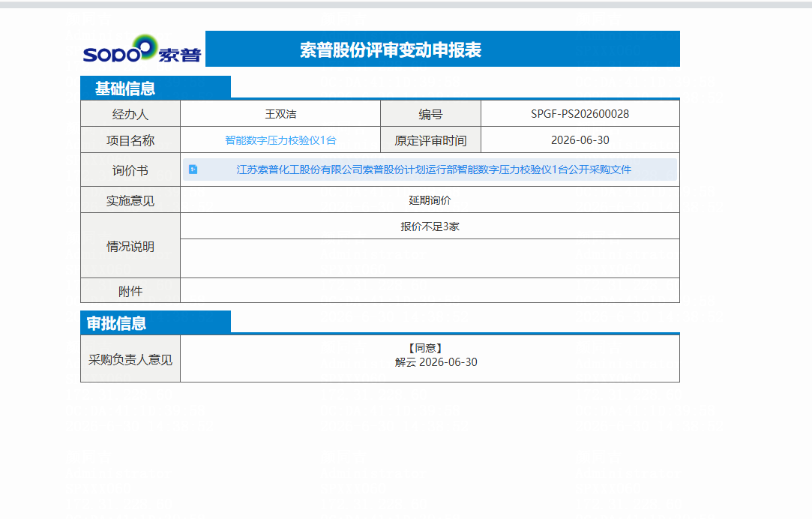The image size is (812, 519).
Task: Select the approver signature 解云 2026-06-30
Action: click(436, 362)
